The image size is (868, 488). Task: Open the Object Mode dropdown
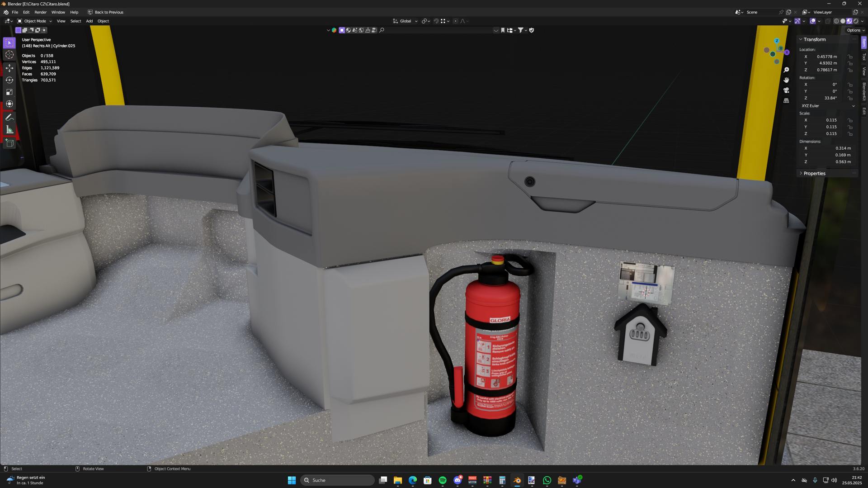coord(35,21)
